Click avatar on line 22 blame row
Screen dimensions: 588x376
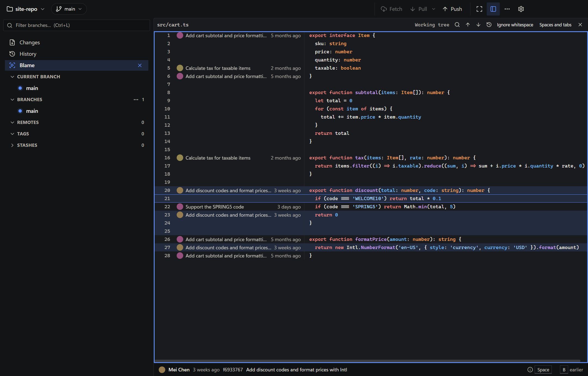[180, 207]
